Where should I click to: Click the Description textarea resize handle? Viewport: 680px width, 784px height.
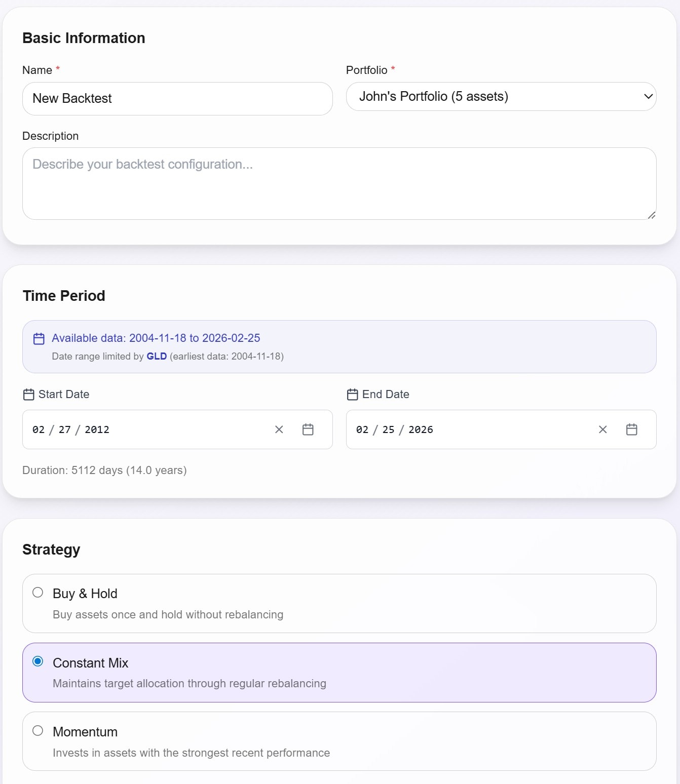652,215
